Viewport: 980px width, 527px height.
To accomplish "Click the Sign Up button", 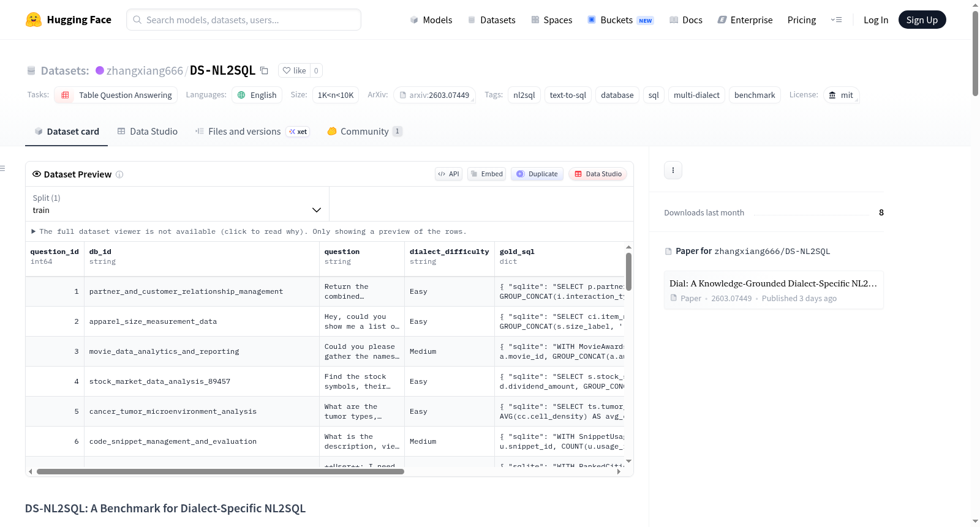I will point(922,20).
